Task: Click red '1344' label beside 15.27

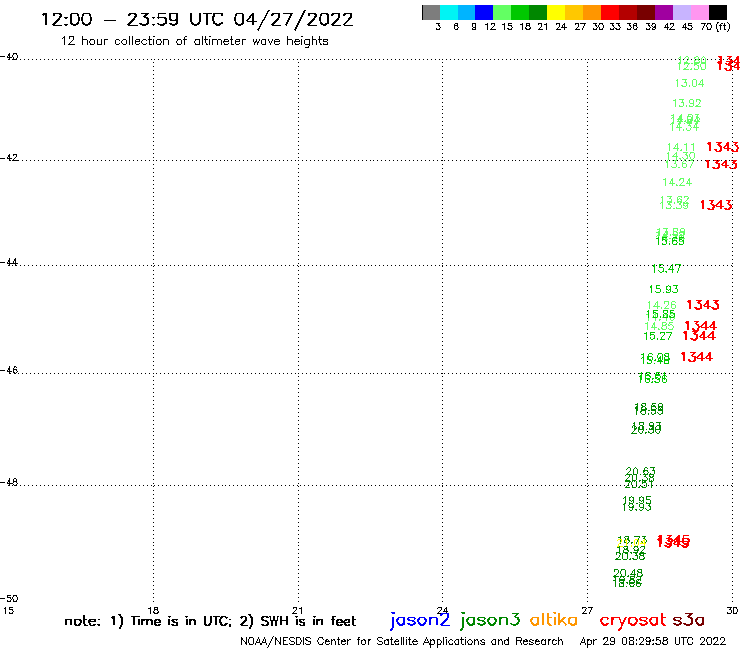Action: pos(699,336)
